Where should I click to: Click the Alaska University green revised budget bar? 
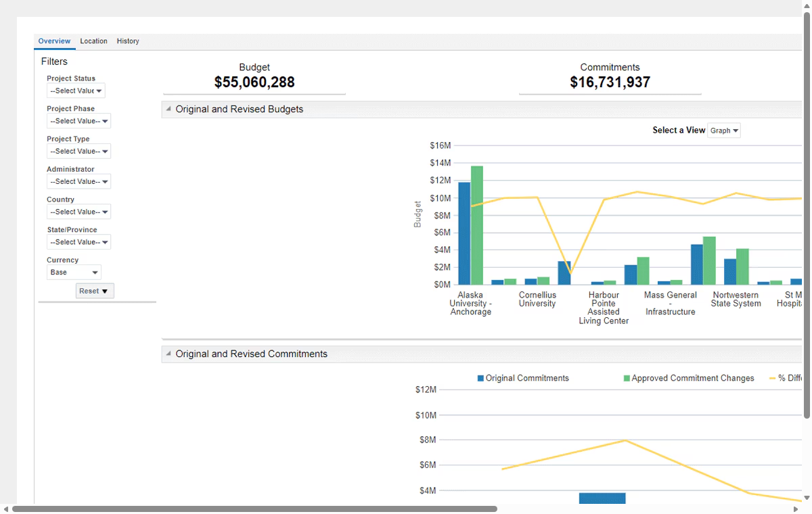[477, 225]
